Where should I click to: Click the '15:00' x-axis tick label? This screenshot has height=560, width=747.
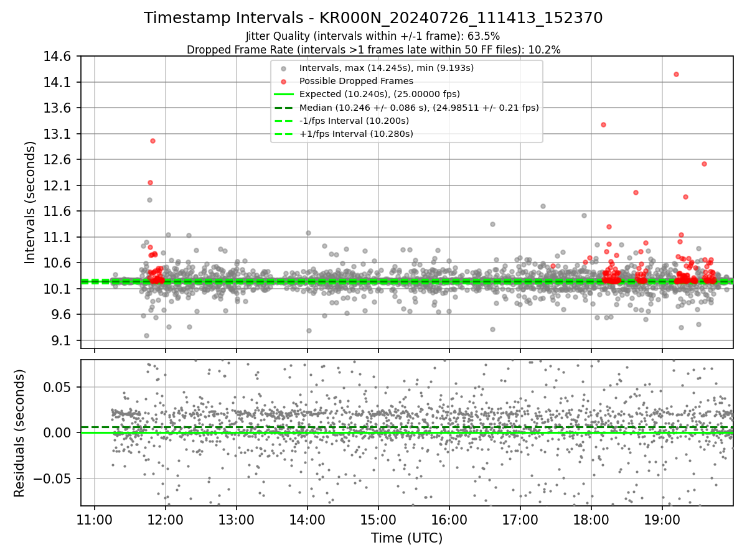[378, 519]
